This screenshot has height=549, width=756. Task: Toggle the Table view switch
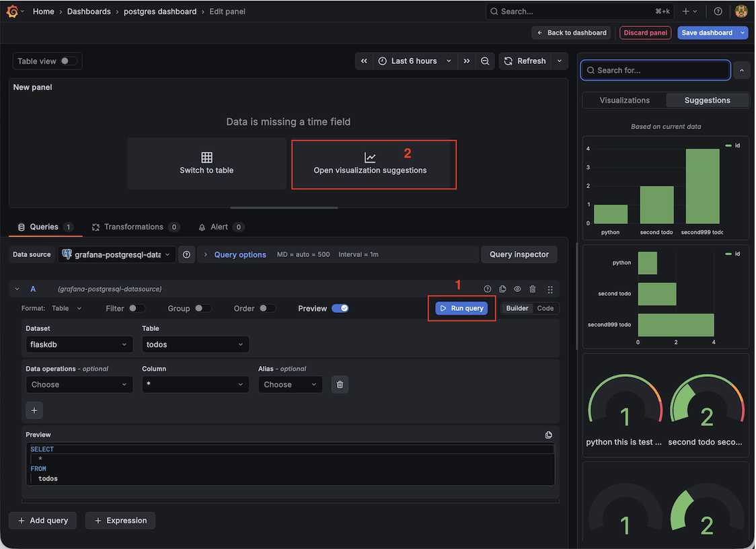coord(69,61)
